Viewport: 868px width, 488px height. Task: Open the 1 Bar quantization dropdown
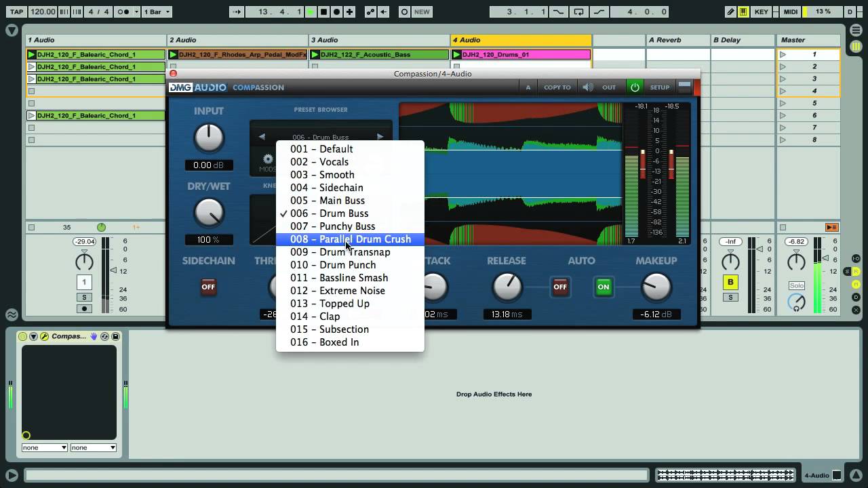coord(157,12)
